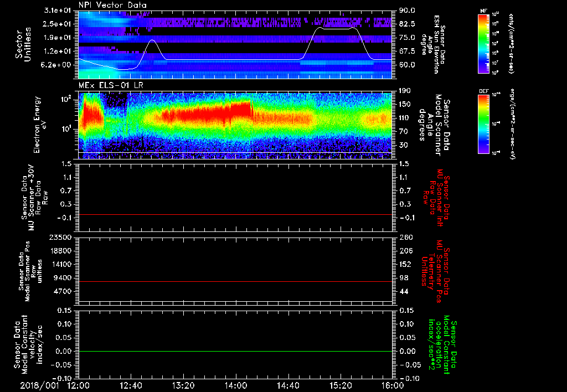Click the 10¹ electron energy tick

point(65,129)
